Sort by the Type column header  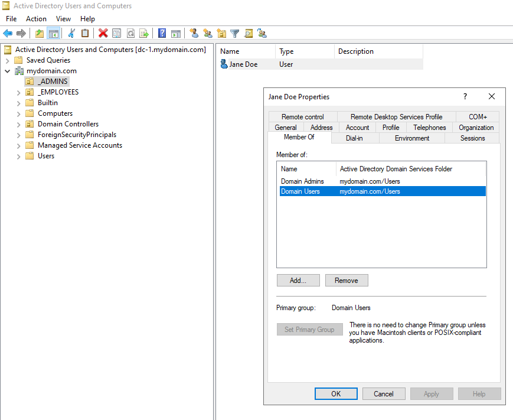pos(305,51)
